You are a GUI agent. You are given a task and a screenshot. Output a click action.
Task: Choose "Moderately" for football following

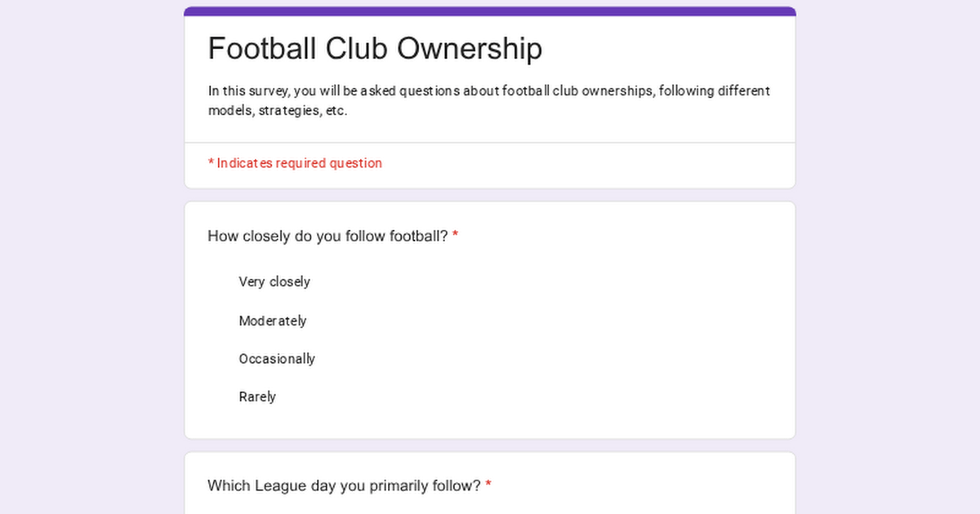pyautogui.click(x=273, y=321)
